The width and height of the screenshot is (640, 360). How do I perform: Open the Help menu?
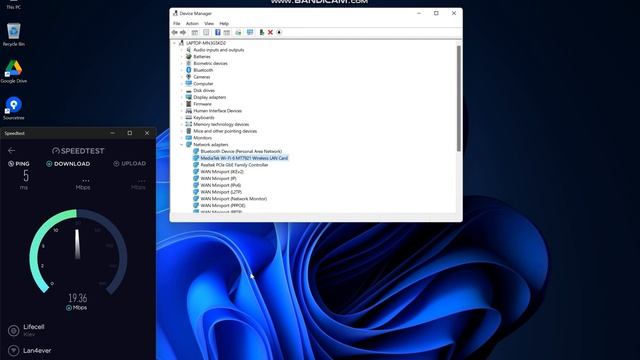224,24
